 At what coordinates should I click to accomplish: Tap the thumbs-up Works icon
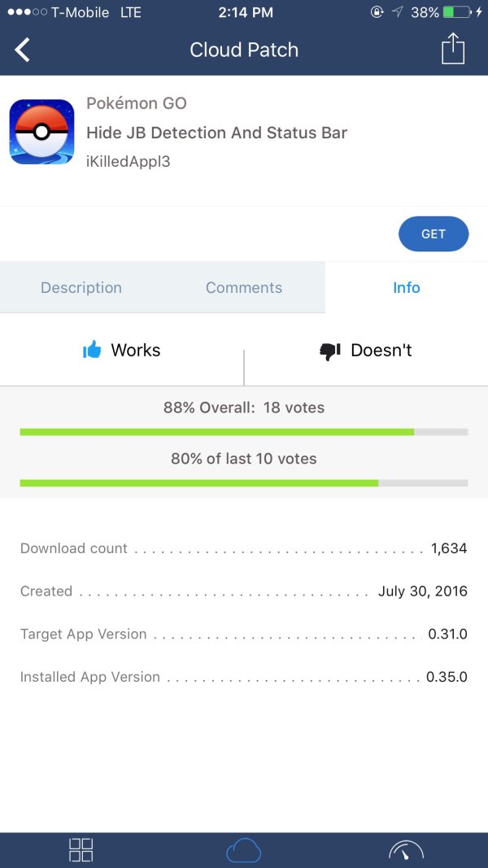93,351
